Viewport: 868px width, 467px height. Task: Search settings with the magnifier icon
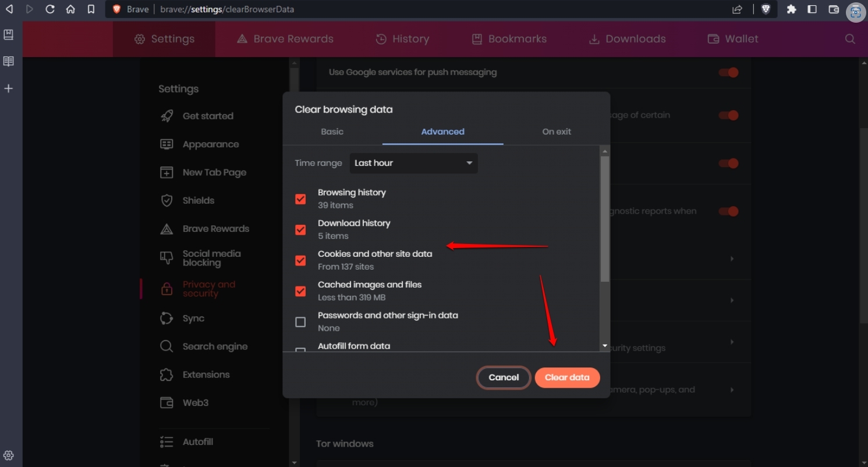[x=850, y=39]
